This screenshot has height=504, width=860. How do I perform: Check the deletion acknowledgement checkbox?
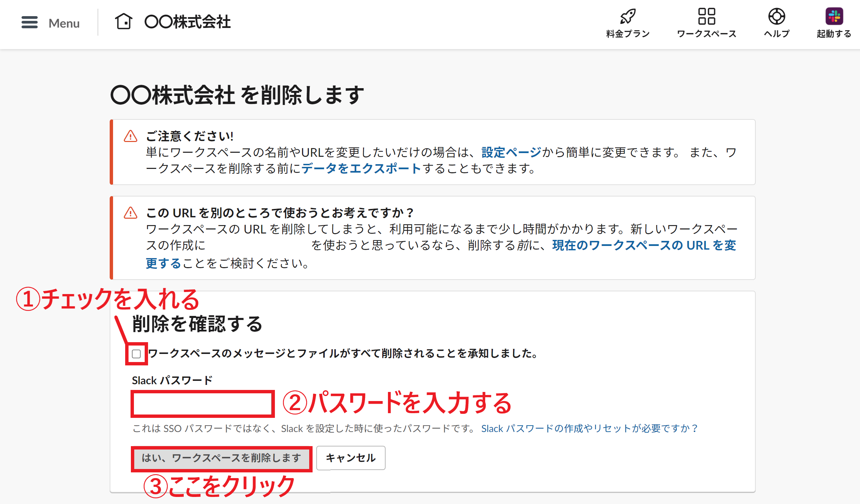136,354
